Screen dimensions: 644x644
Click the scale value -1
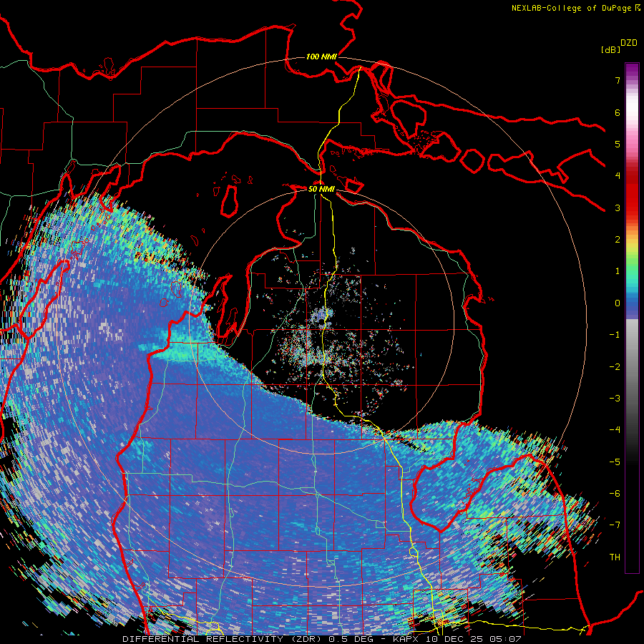coord(615,335)
